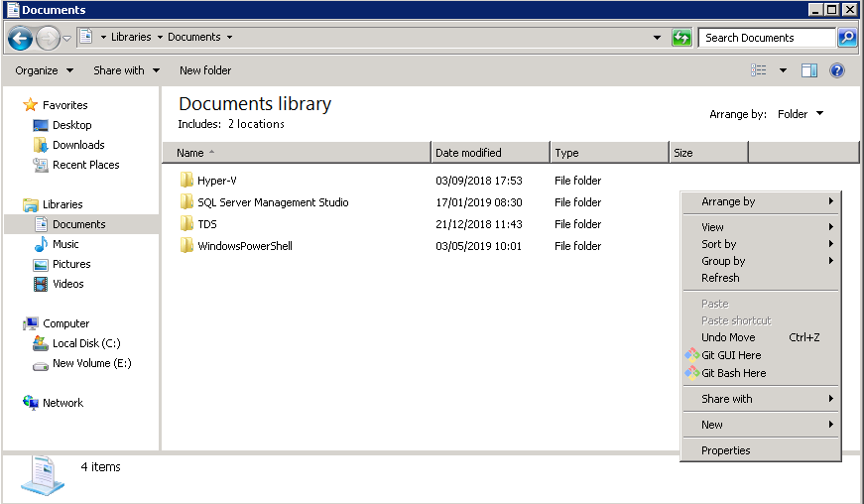The image size is (864, 504).
Task: Click the Change your view icon
Action: pos(759,70)
